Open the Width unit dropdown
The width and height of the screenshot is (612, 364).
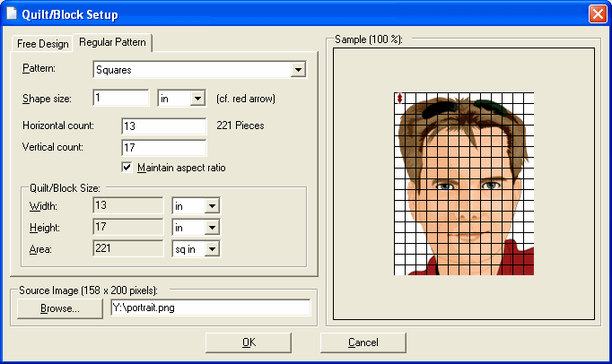coord(196,205)
